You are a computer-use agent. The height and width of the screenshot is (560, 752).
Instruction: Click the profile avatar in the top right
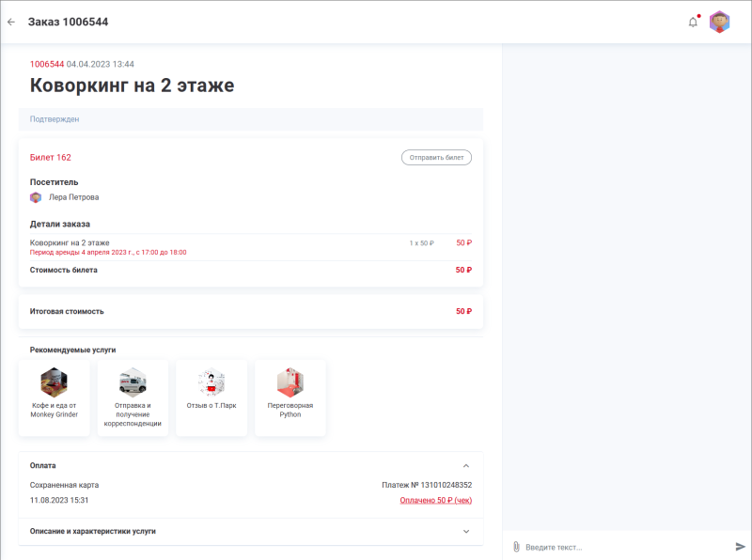coord(721,21)
